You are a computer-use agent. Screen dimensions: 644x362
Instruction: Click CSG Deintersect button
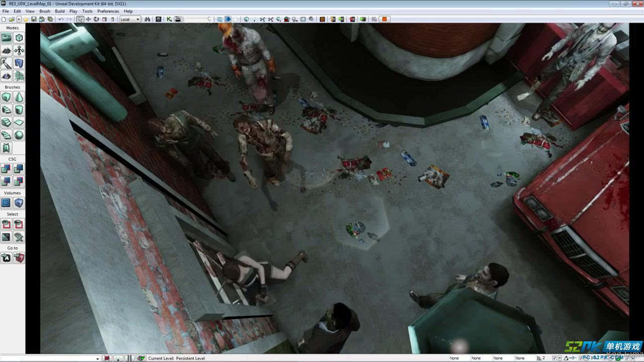click(x=19, y=182)
